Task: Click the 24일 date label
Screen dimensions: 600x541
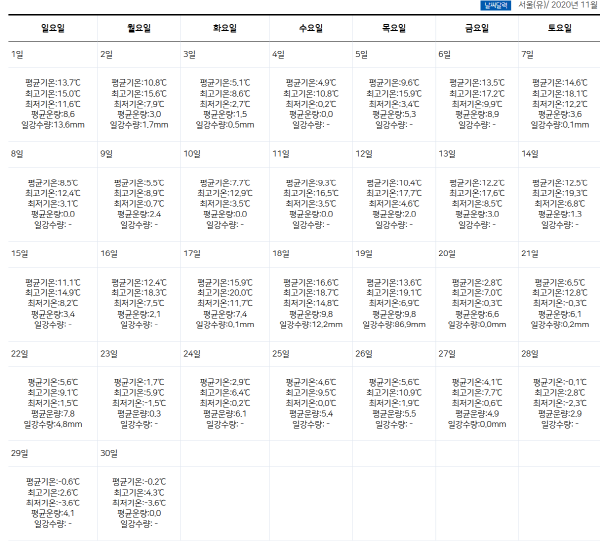Action: pos(192,354)
